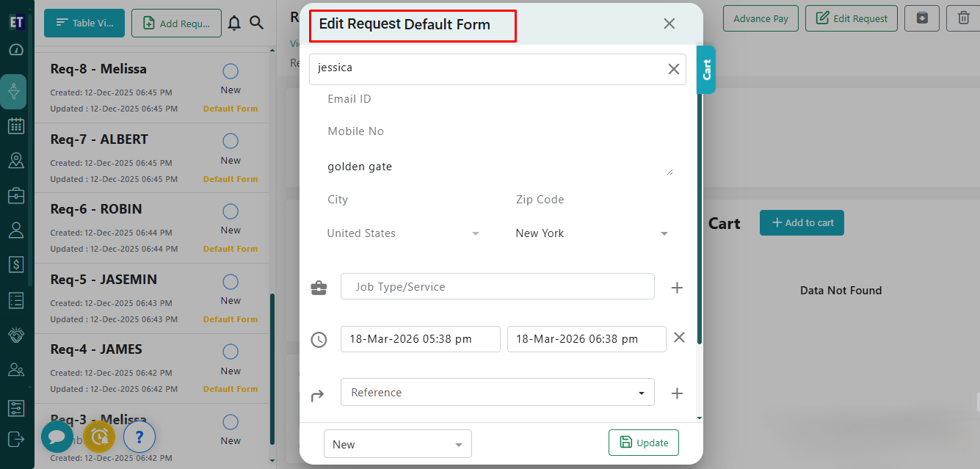Open the New status dropdown at bottom
Viewport: 980px width, 469px height.
[397, 444]
